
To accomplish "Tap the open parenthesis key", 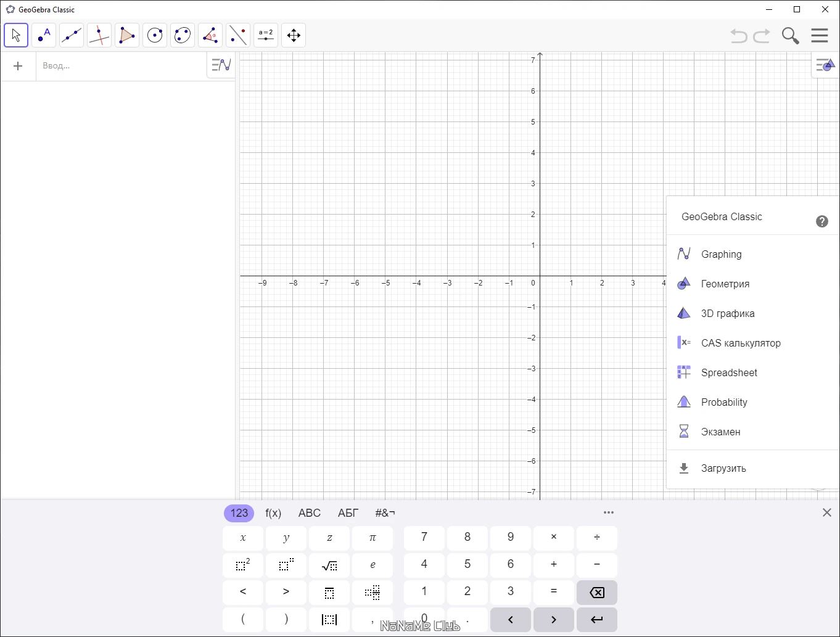I will point(243,619).
